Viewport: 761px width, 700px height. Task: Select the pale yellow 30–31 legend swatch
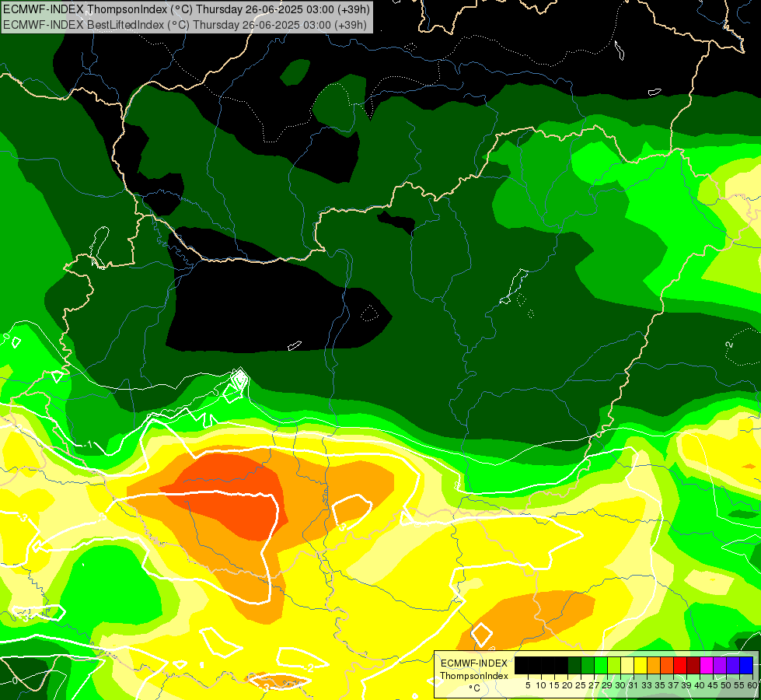coord(627,665)
